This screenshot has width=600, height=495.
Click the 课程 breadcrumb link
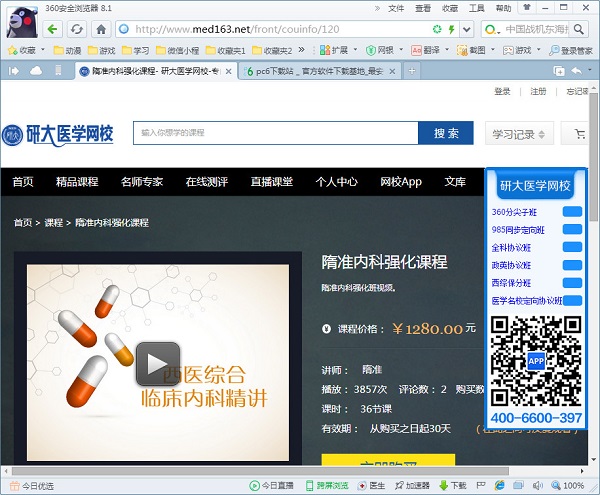(54, 223)
